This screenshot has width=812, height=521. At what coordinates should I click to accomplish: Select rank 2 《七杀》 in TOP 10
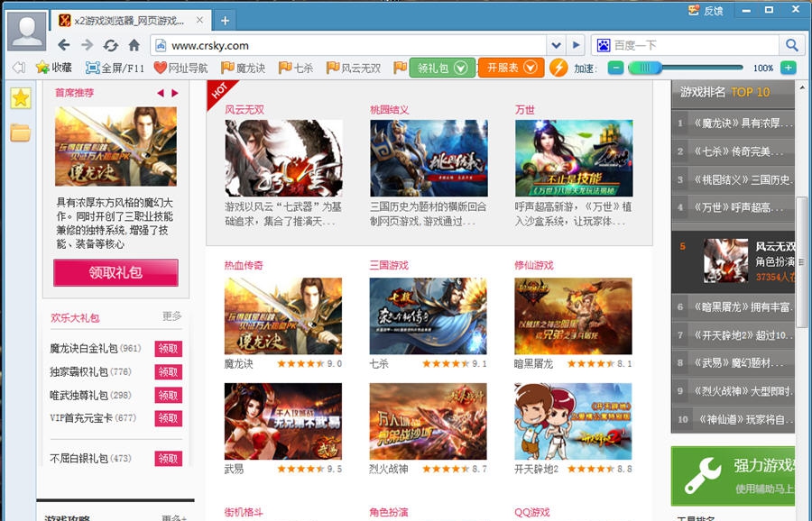tap(733, 151)
